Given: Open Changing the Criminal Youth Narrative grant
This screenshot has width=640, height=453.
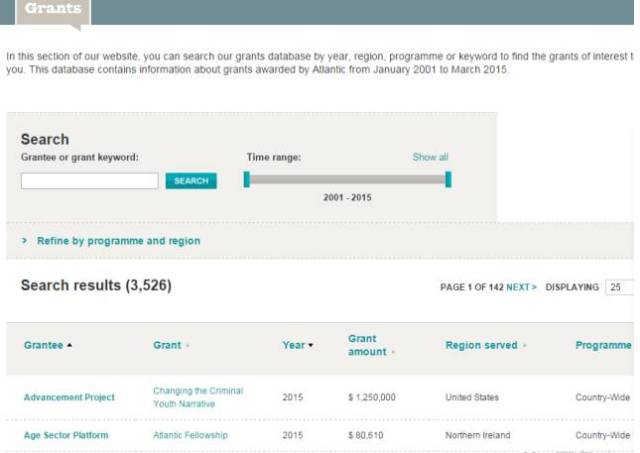Looking at the screenshot, I should [x=198, y=397].
